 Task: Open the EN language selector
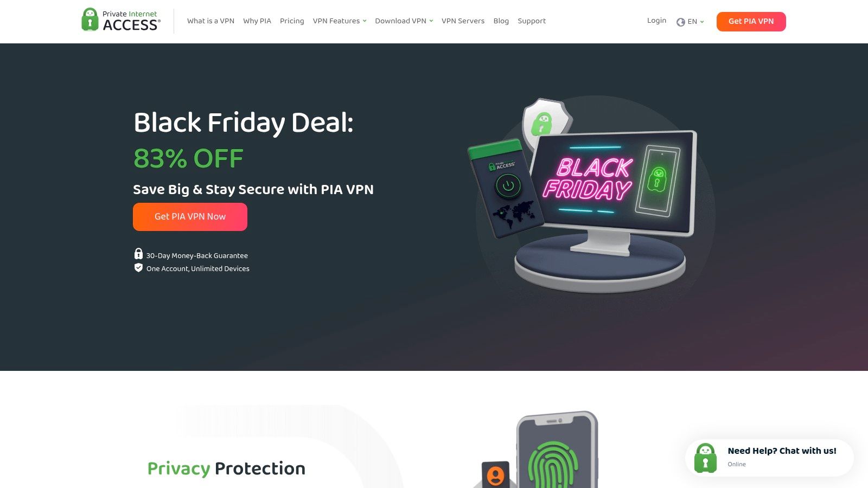690,22
